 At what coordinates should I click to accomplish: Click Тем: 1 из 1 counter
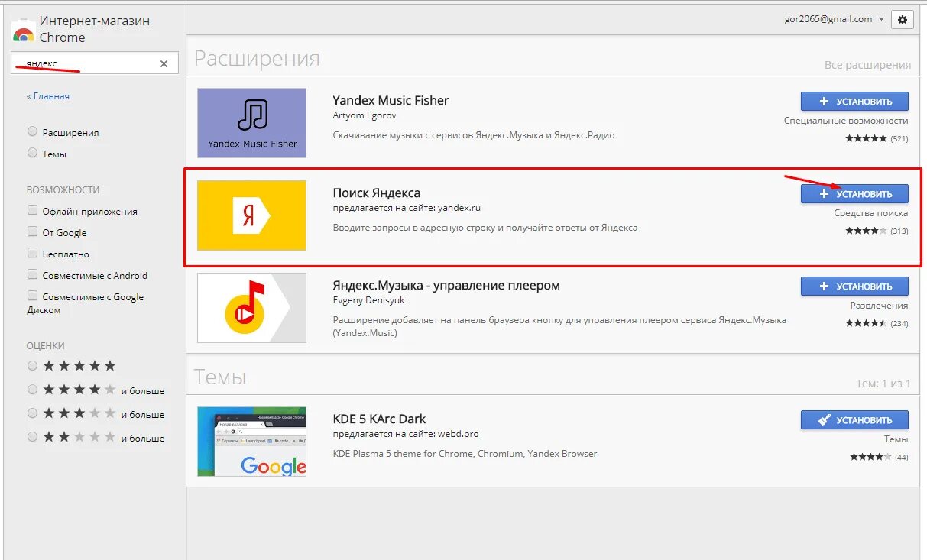pos(883,384)
